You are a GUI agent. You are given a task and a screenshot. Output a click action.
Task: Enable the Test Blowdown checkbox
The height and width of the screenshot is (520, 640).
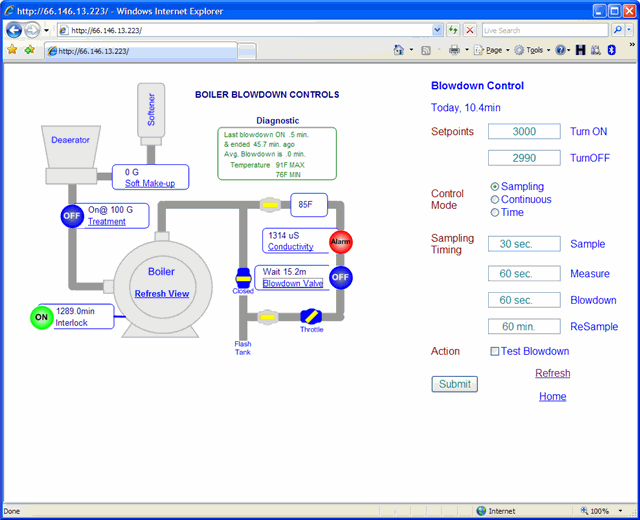[x=495, y=351]
